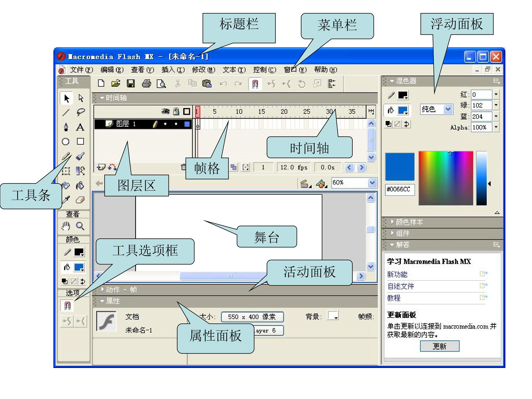The height and width of the screenshot is (399, 532).
Task: Select the Zoom magnifier tool
Action: 80,226
